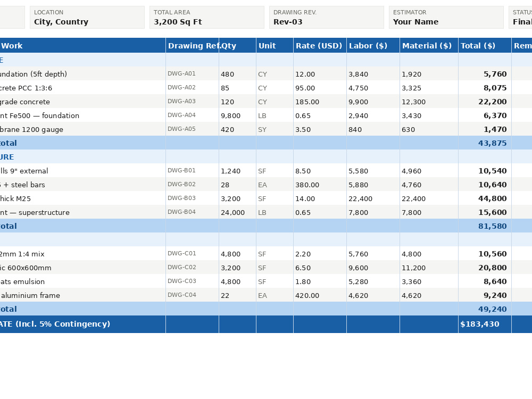Click the labor value 3,840 in the DWG-A01 row

[358, 74]
